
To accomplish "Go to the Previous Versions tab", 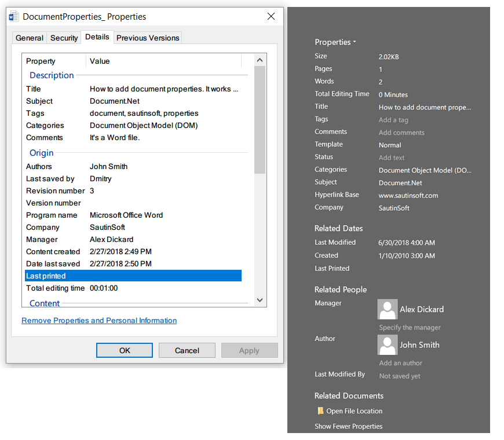I will pyautogui.click(x=148, y=38).
